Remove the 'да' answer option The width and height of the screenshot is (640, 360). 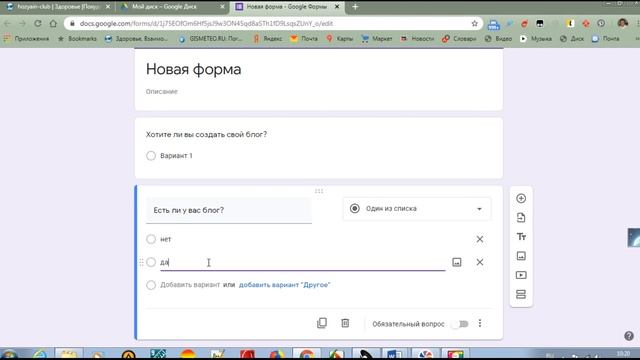coord(480,262)
